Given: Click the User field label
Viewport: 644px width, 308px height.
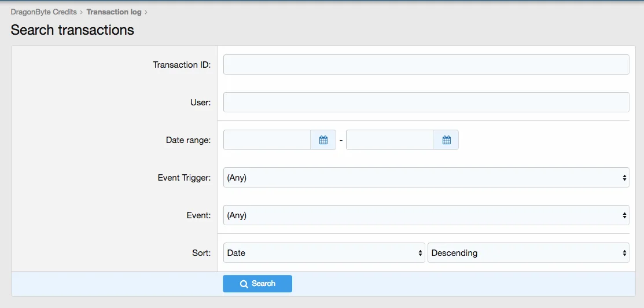Looking at the screenshot, I should point(200,102).
